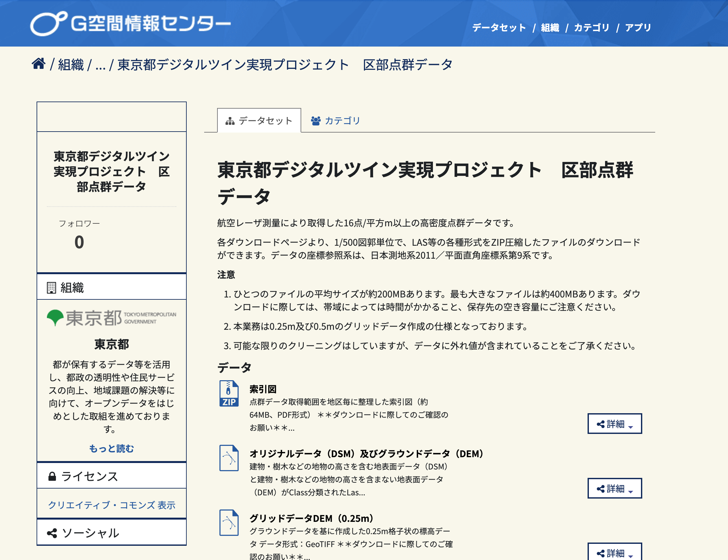This screenshot has width=728, height=560.
Task: Expand the 詳細 dropdown for 索引図
Action: [x=614, y=424]
